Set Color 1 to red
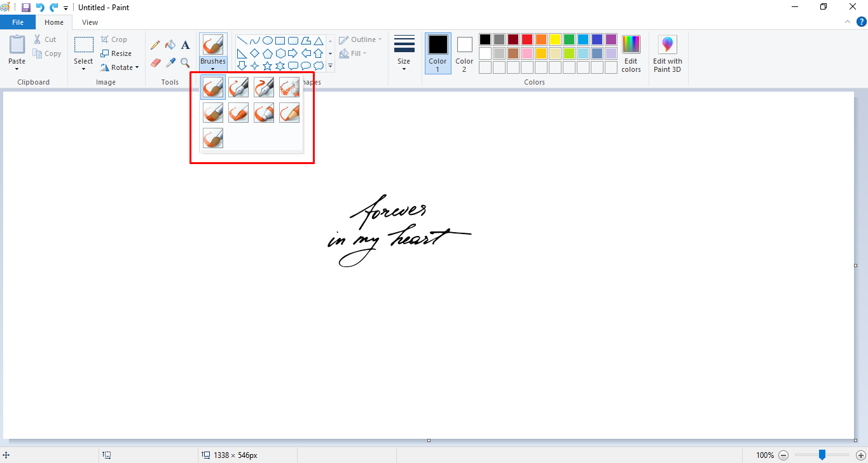 tap(527, 39)
